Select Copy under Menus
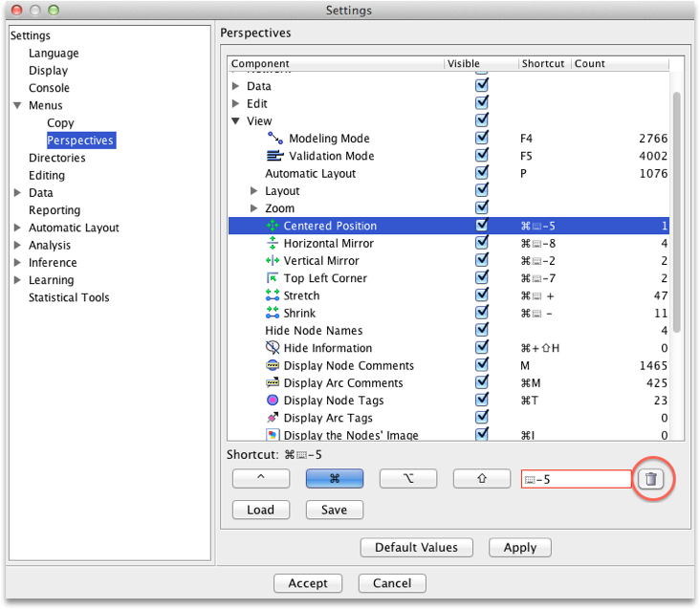The height and width of the screenshot is (609, 700). (60, 122)
